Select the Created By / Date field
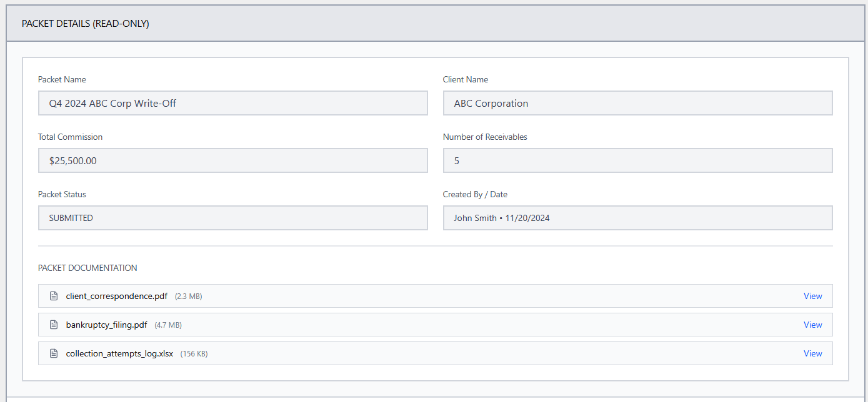This screenshot has height=402, width=868. [637, 218]
